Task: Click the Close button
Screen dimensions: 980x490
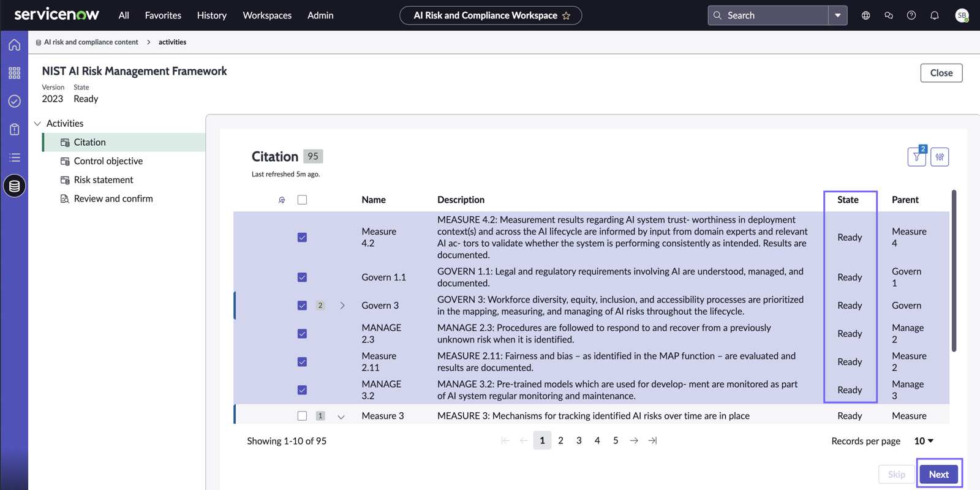Action: (x=941, y=73)
